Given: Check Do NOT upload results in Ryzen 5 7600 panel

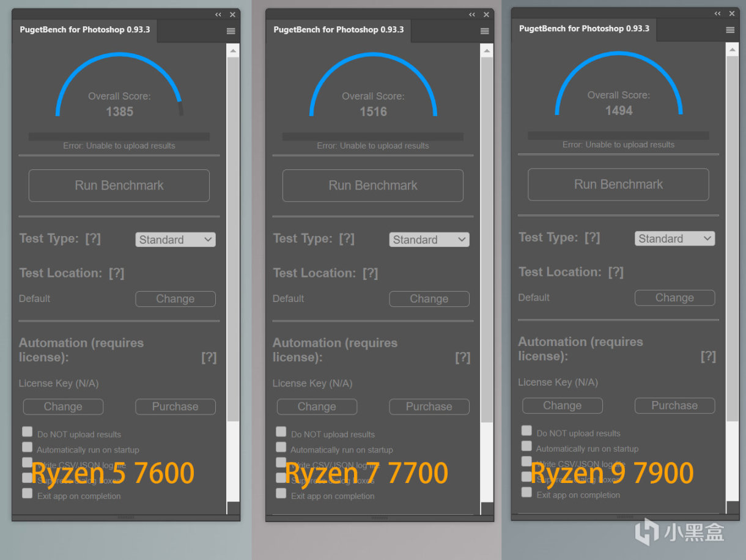Looking at the screenshot, I should point(28,432).
